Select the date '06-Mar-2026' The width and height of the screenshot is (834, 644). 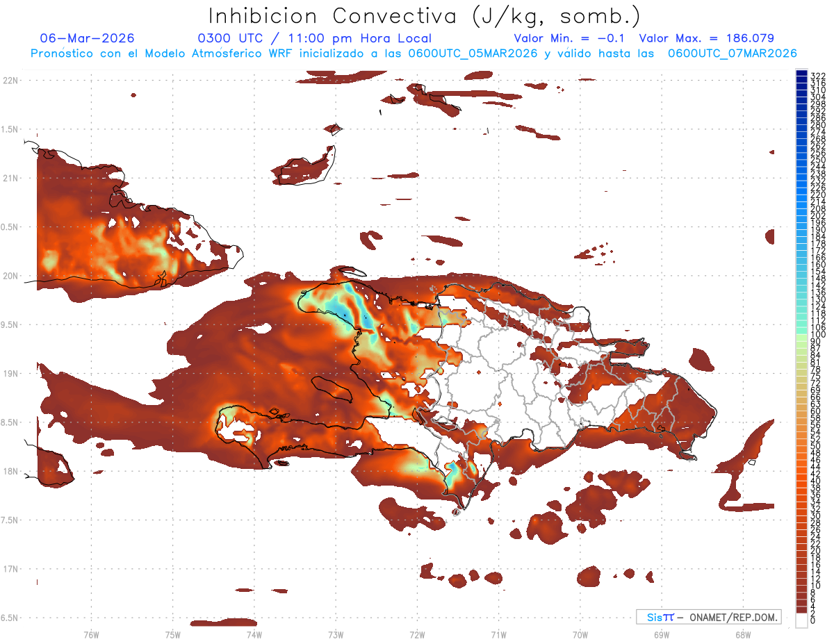(88, 38)
